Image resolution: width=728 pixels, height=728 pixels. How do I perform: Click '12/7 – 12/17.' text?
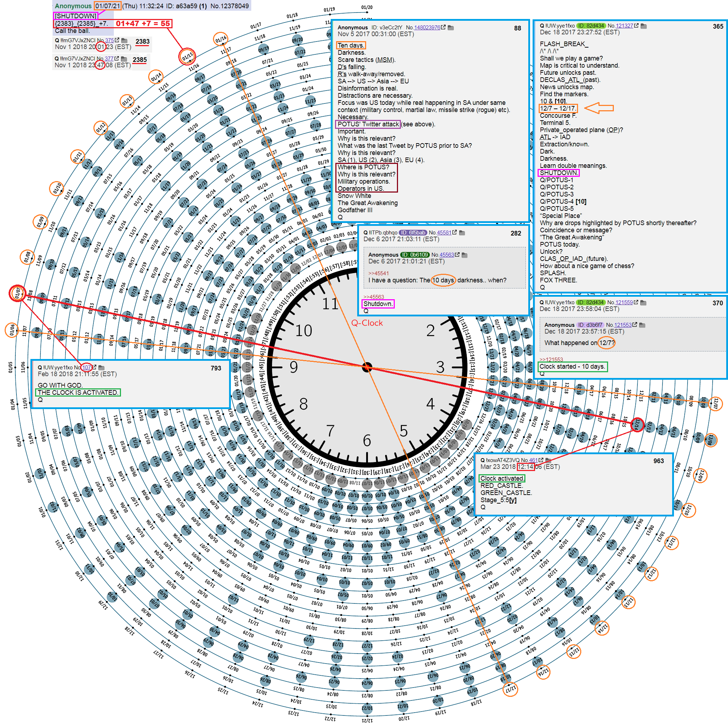point(558,108)
